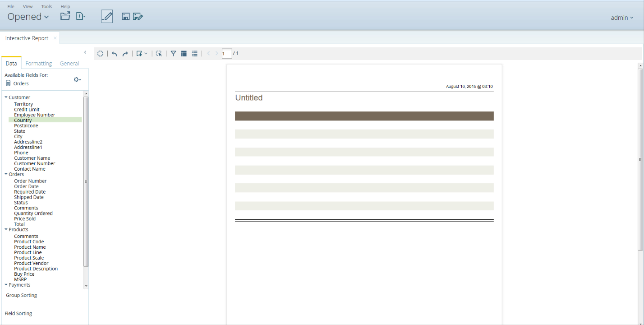Click the field list scrollbar up arrow
Screen dimensions: 644x325
(x=86, y=93)
